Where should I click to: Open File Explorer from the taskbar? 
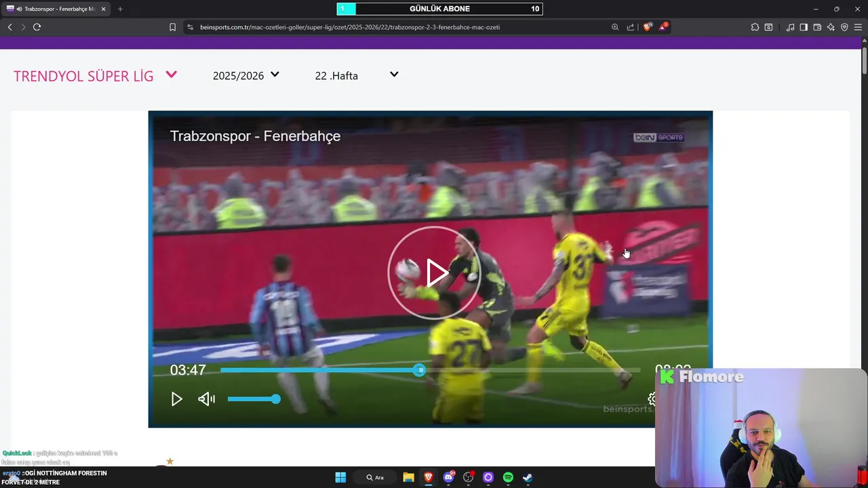point(408,477)
